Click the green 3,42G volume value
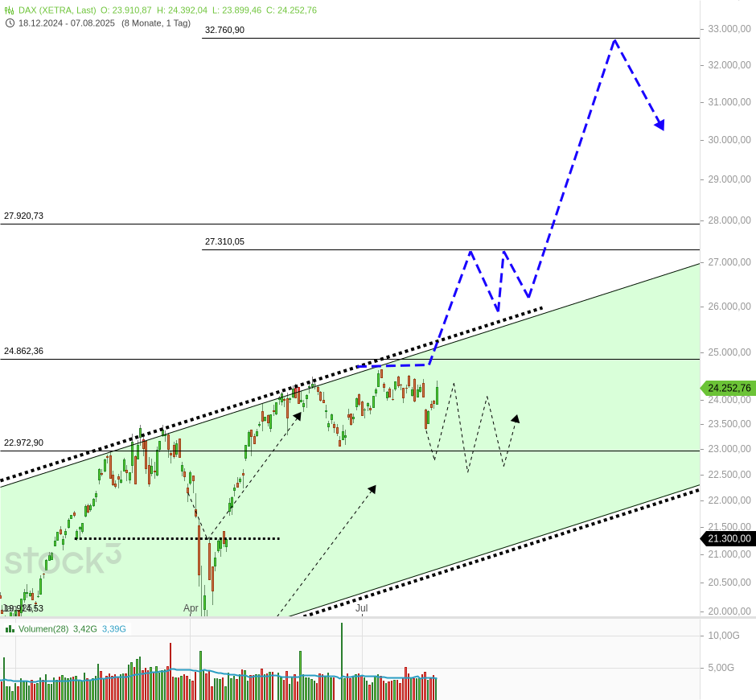The image size is (756, 700). tap(85, 629)
